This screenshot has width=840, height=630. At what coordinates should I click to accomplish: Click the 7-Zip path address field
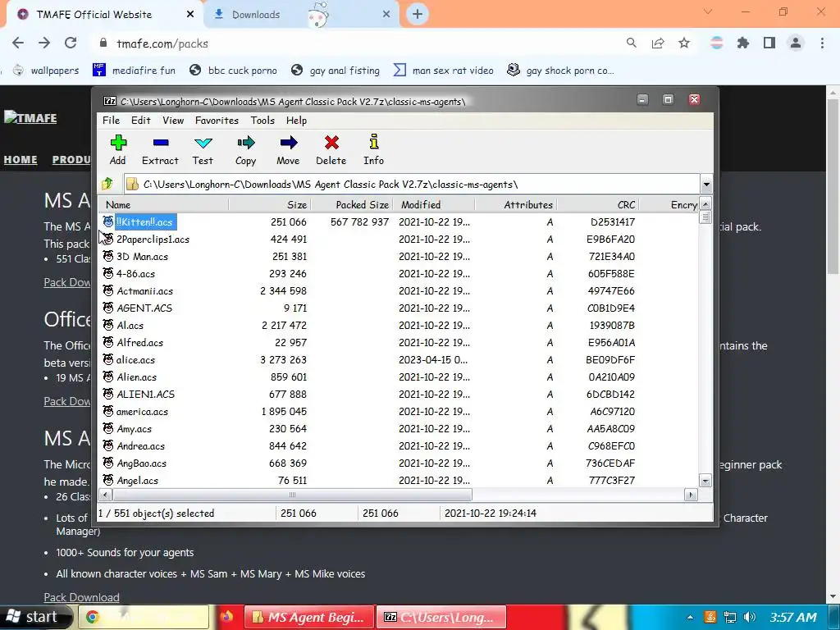tap(413, 185)
